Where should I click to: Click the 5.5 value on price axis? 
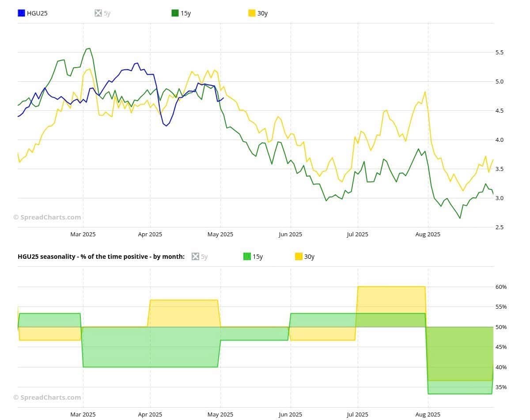(x=499, y=53)
